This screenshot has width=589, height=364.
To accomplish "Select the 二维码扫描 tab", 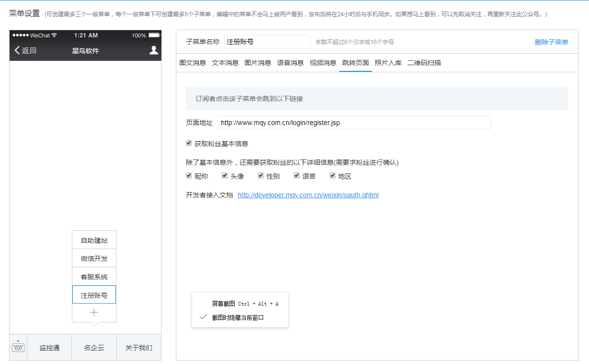I will pyautogui.click(x=424, y=63).
